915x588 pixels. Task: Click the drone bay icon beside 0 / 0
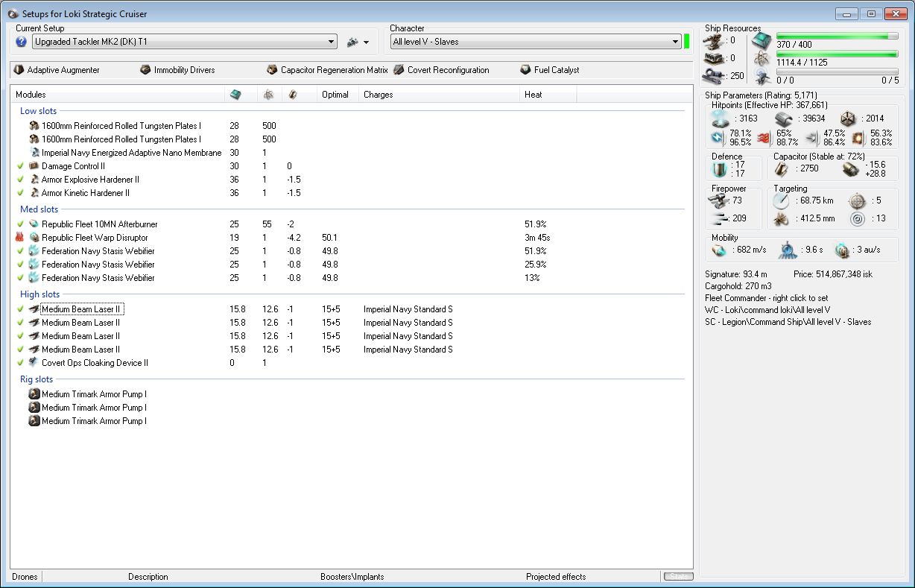[x=762, y=76]
